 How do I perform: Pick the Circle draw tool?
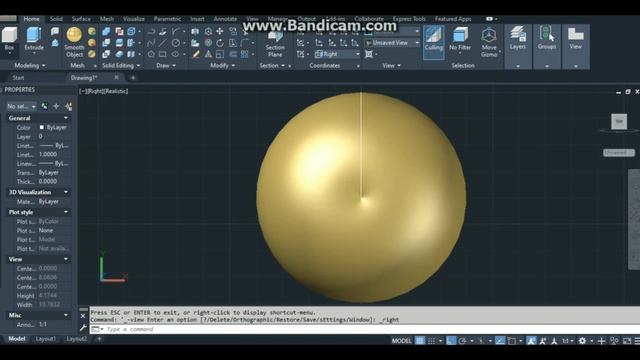(x=176, y=43)
